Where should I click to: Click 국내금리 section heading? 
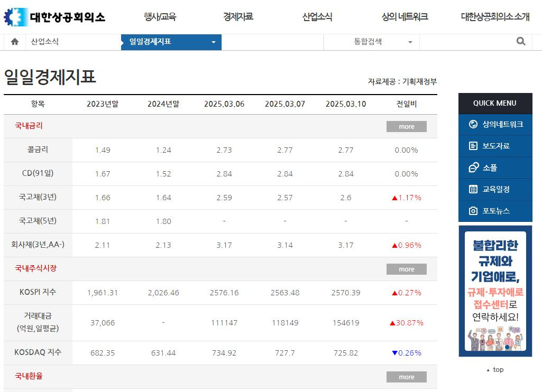[x=29, y=126]
